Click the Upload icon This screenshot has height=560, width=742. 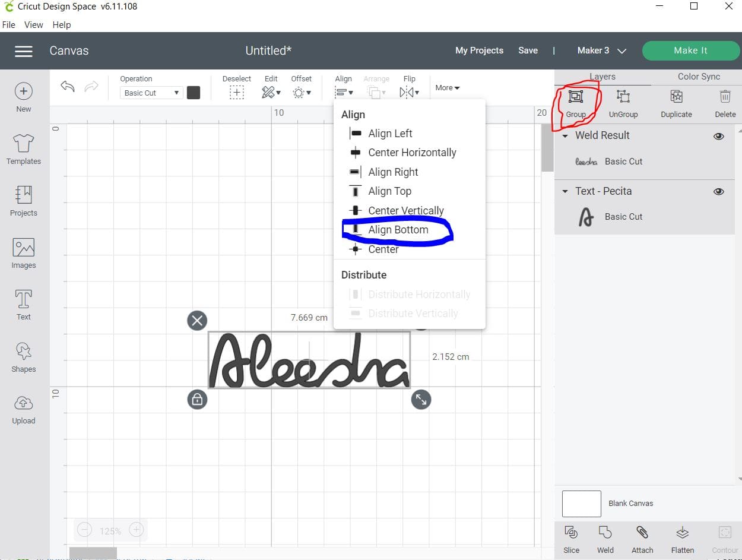pos(24,403)
